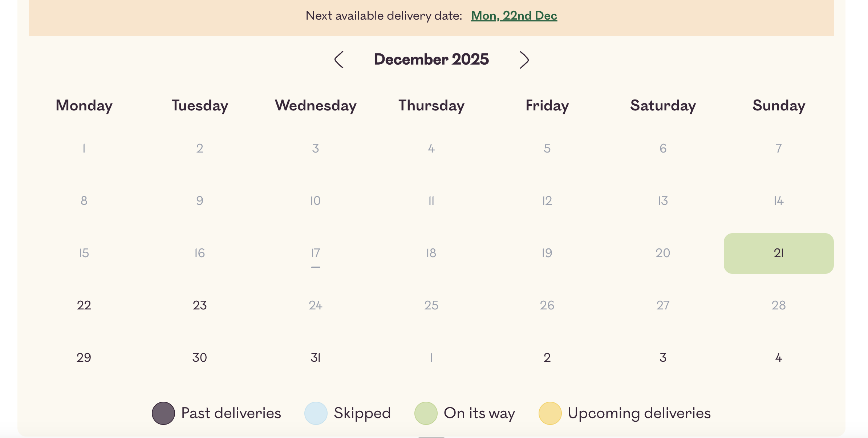Click date 17 marked with underline

[x=315, y=253]
